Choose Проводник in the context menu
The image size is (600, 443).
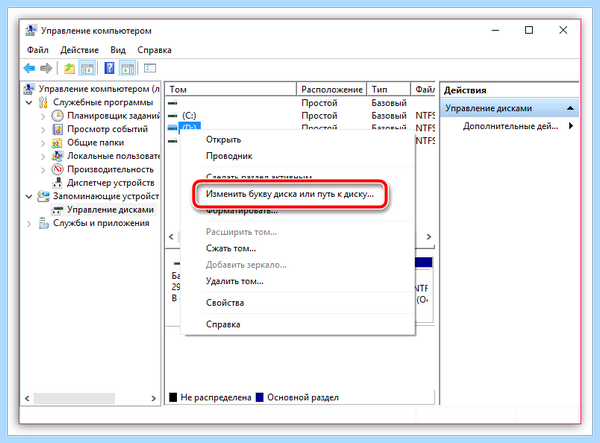point(298,156)
